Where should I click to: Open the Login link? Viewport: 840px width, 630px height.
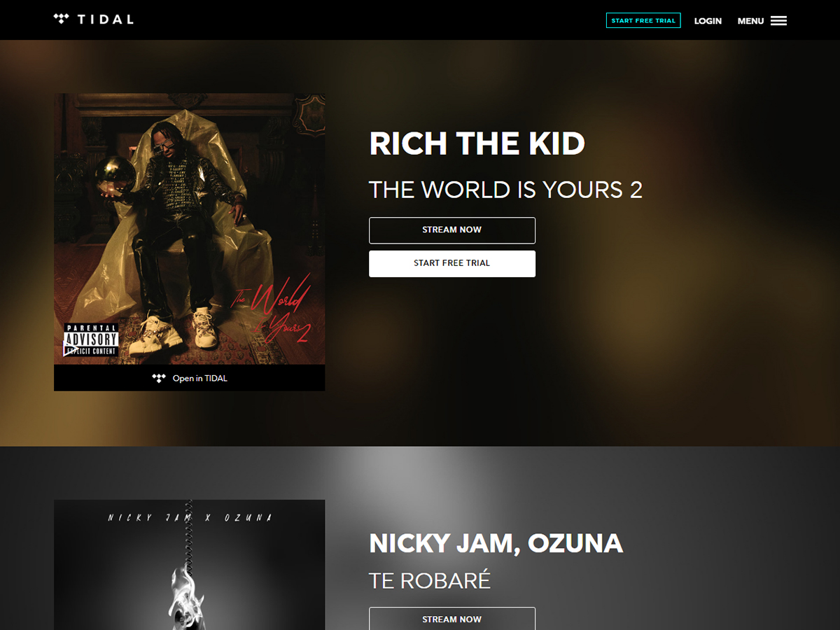(708, 21)
